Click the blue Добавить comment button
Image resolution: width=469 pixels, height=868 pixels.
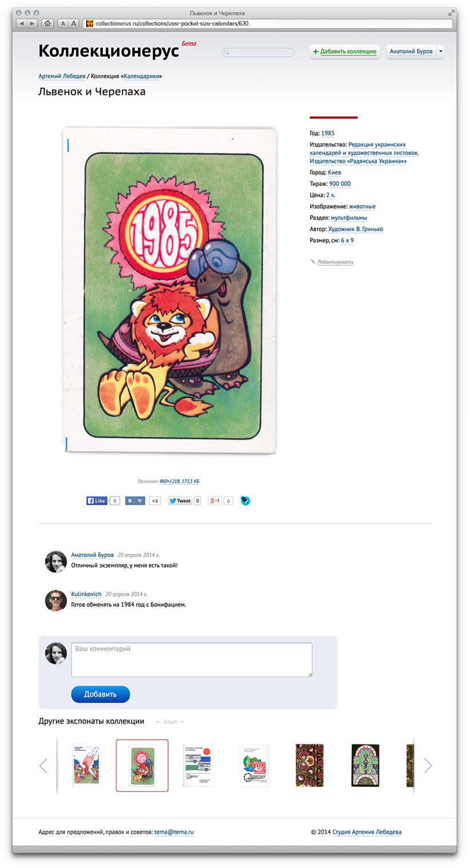click(101, 694)
